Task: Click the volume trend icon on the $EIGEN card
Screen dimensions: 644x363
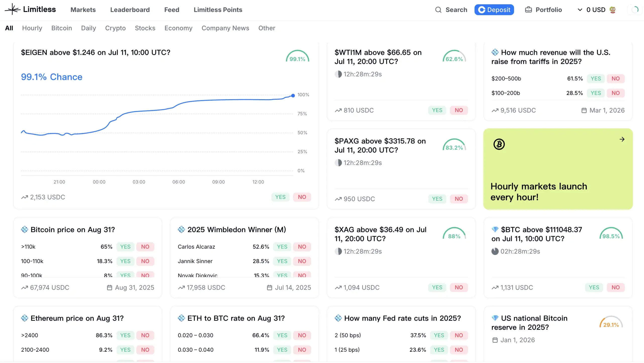Action: (x=24, y=197)
